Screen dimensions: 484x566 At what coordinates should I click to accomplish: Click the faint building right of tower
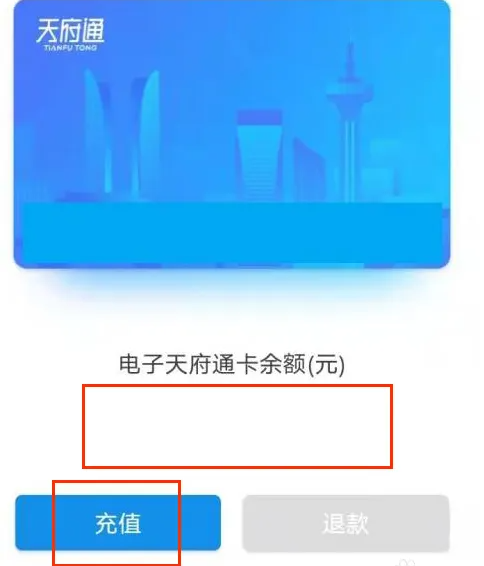384,170
